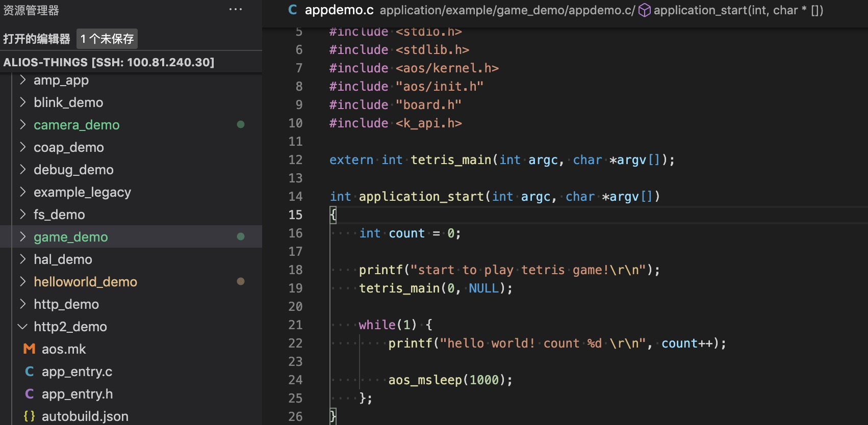Expand the fs_demo folder chevron
Viewport: 868px width, 425px height.
pos(22,215)
